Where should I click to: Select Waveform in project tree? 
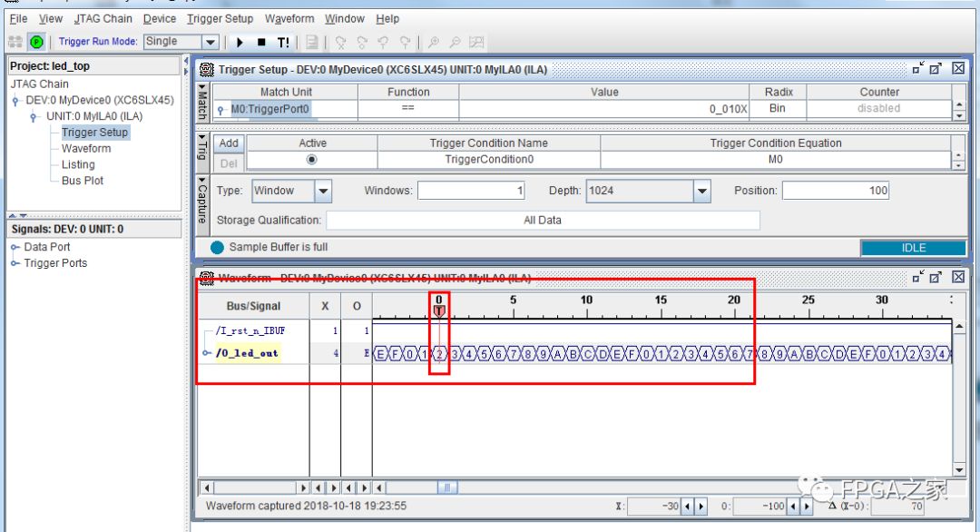tap(86, 149)
